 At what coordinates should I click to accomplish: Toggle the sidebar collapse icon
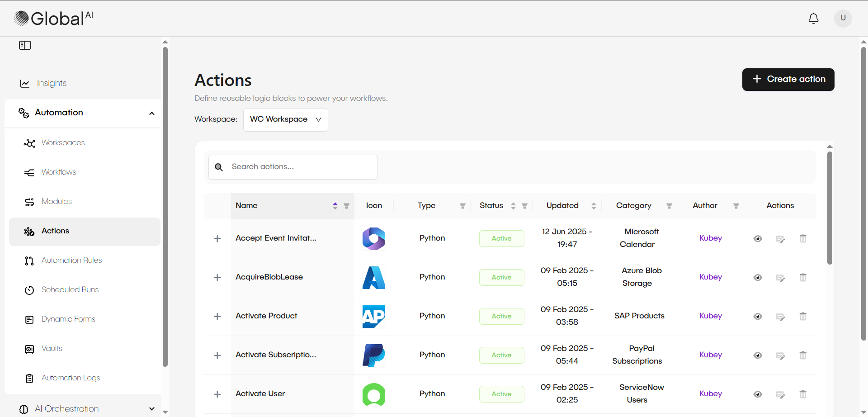25,45
